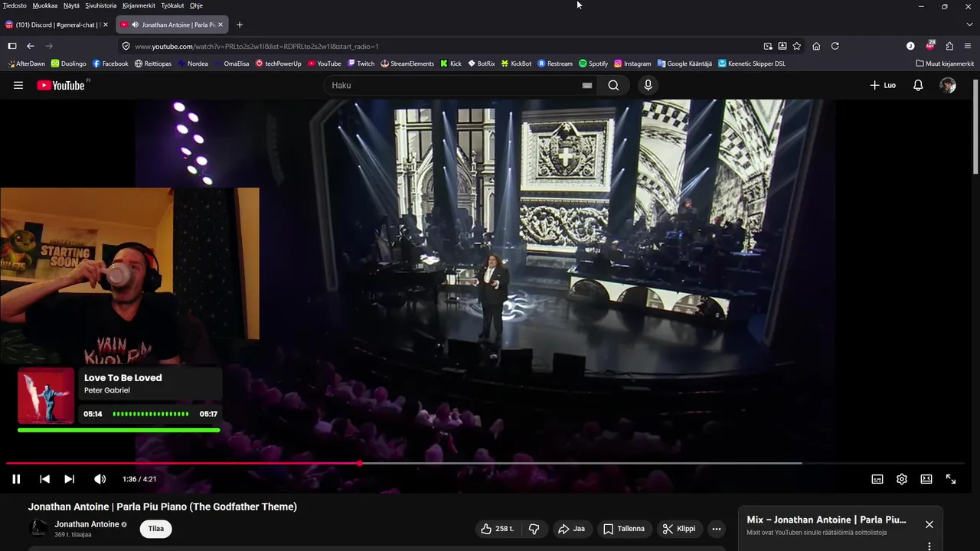Image resolution: width=980 pixels, height=551 pixels.
Task: Open the Spotify bookmark
Action: [593, 64]
